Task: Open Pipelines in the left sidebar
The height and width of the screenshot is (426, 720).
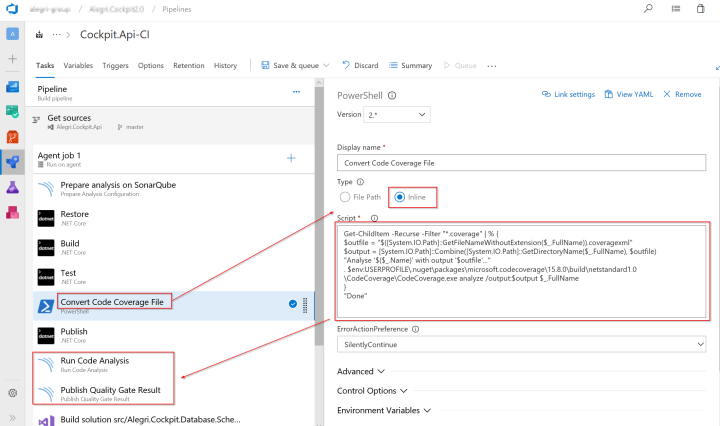Action: [13, 161]
